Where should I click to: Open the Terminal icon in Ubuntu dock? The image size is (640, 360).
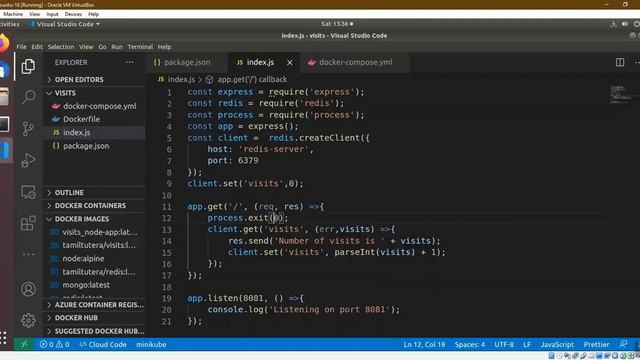[x=4, y=124]
